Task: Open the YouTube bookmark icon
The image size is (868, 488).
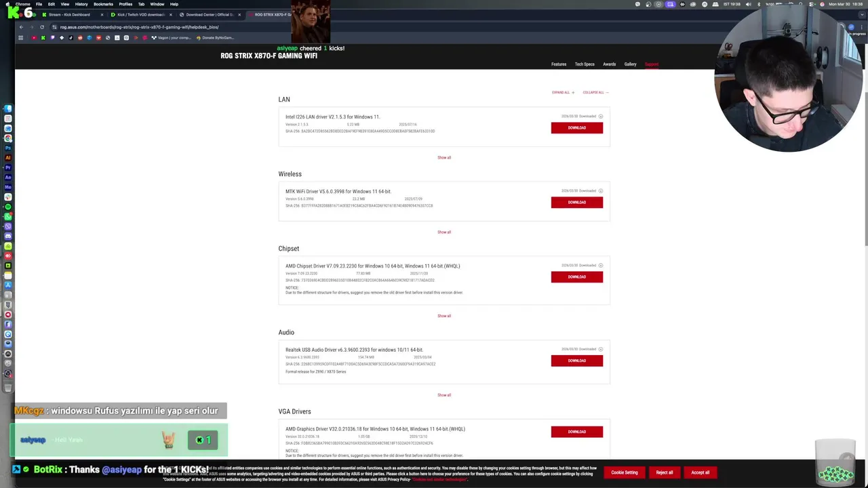Action: point(34,38)
